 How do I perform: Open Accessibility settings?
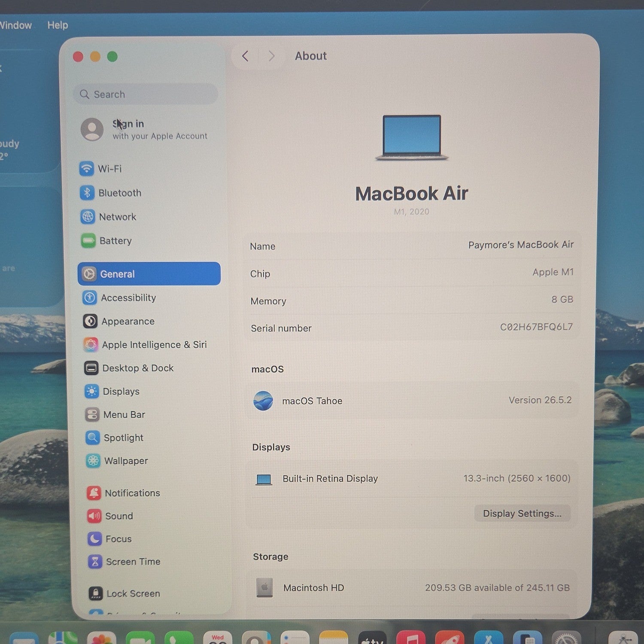(119, 298)
